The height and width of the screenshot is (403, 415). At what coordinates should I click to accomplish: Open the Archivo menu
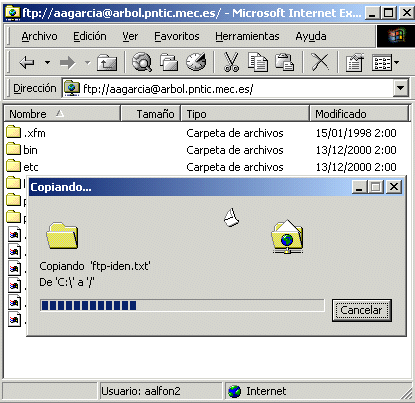click(x=39, y=36)
